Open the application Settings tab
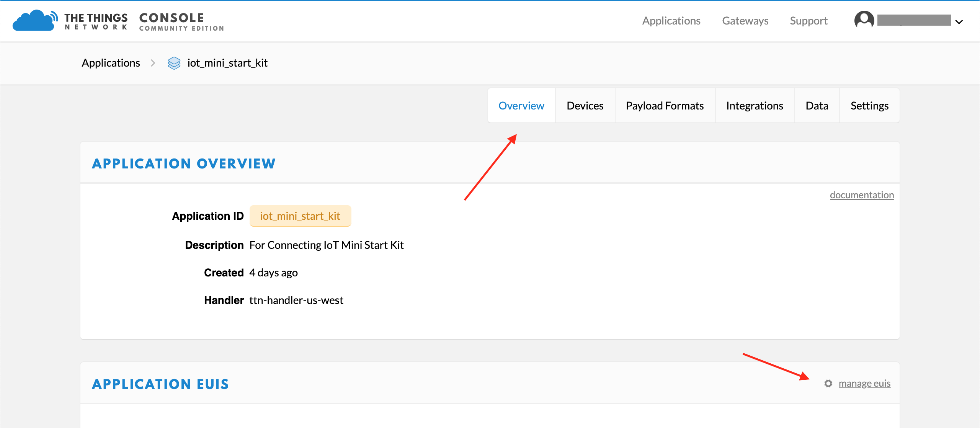 point(869,106)
